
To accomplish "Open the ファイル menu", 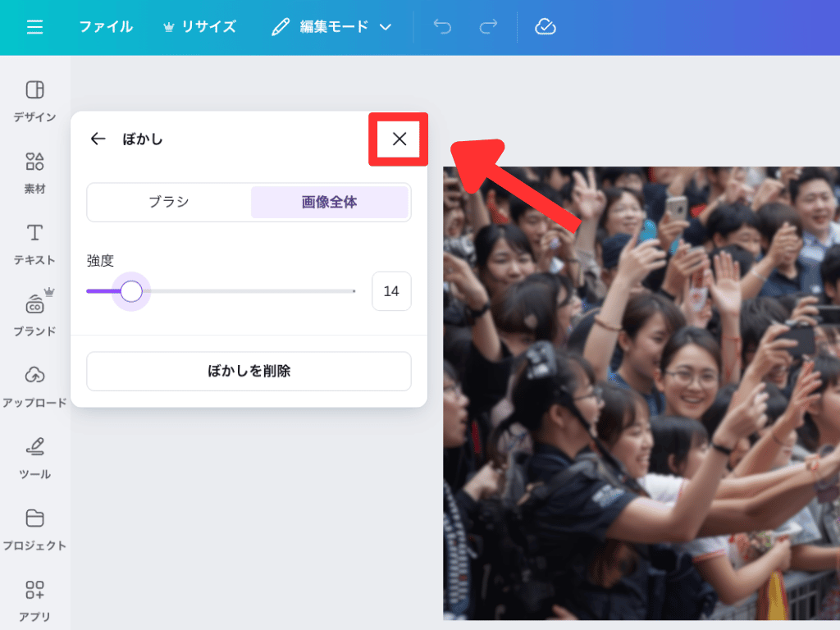I will (106, 27).
